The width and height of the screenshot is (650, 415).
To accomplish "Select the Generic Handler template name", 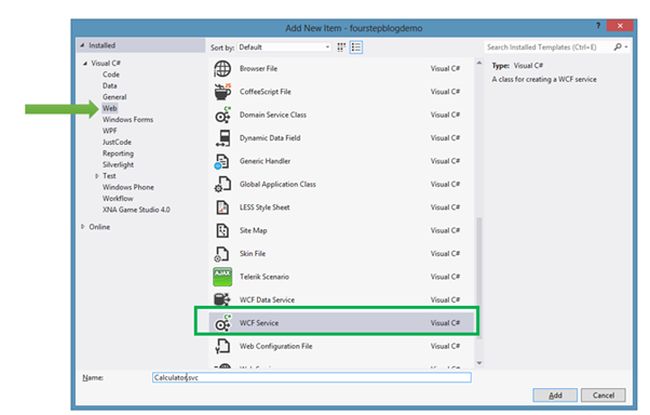I will (x=265, y=161).
